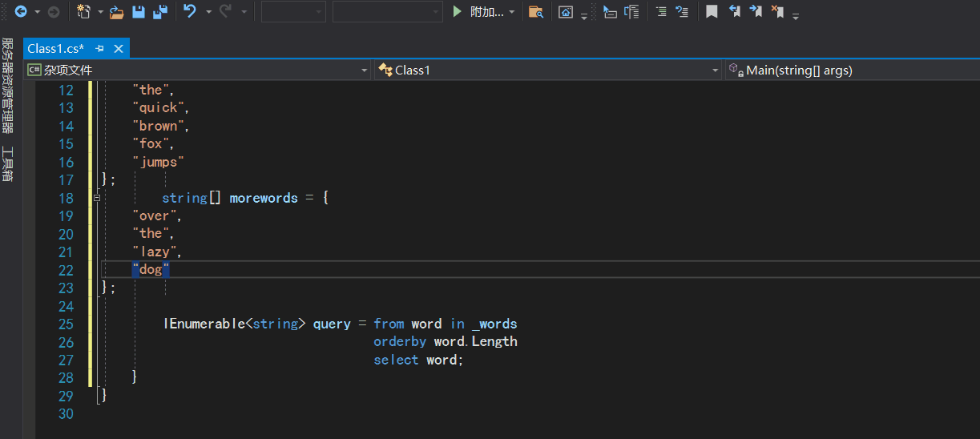The width and height of the screenshot is (980, 439).
Task: Click the highlighted "dog" string
Action: click(151, 270)
